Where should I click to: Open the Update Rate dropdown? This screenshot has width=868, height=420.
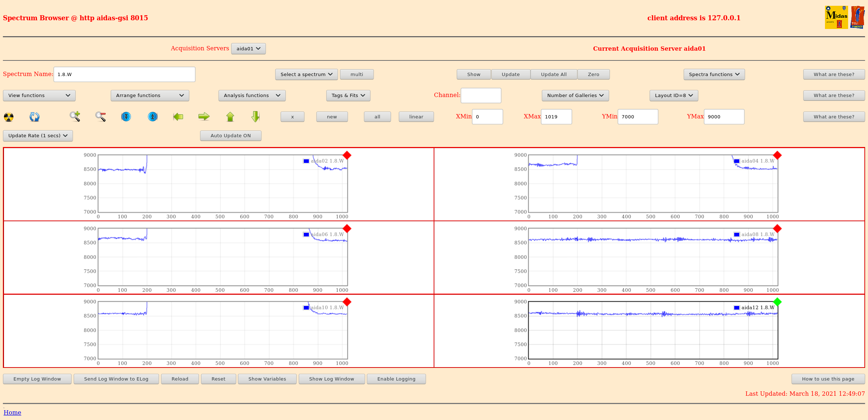38,136
